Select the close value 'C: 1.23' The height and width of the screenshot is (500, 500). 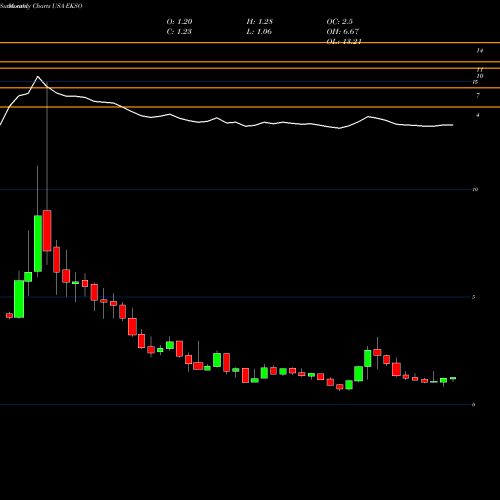179,32
